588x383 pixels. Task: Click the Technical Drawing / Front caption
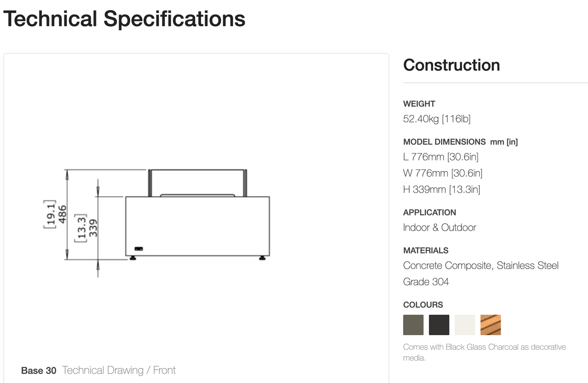tap(119, 370)
